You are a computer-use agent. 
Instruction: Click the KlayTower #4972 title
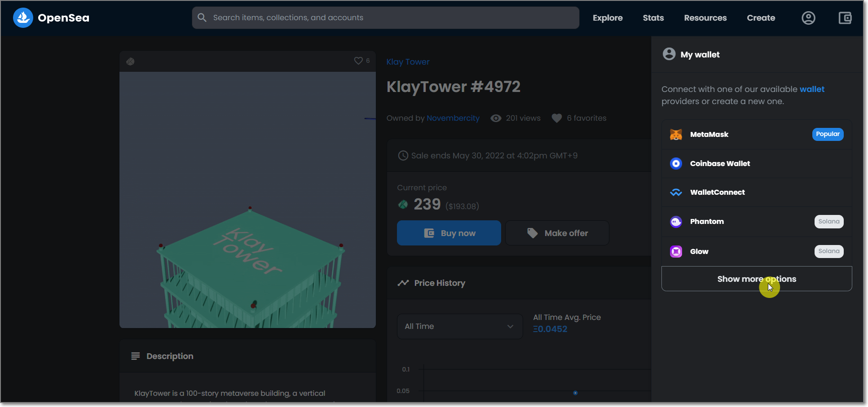click(454, 87)
